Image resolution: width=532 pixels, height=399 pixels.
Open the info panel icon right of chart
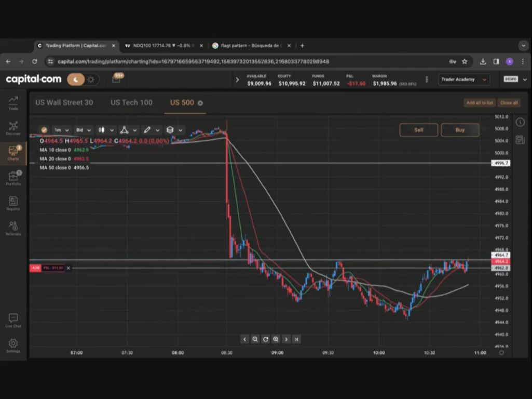[x=520, y=122]
